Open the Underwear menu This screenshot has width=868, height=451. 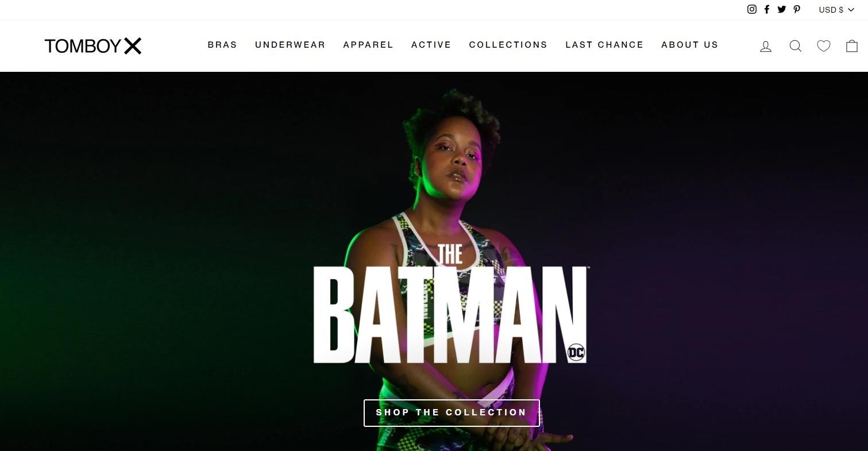click(x=290, y=45)
